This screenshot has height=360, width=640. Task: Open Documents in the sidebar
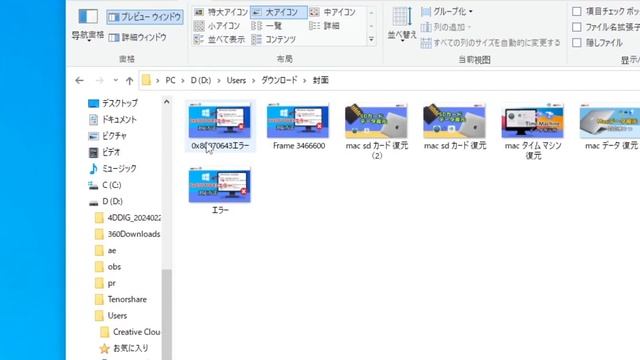click(112, 120)
